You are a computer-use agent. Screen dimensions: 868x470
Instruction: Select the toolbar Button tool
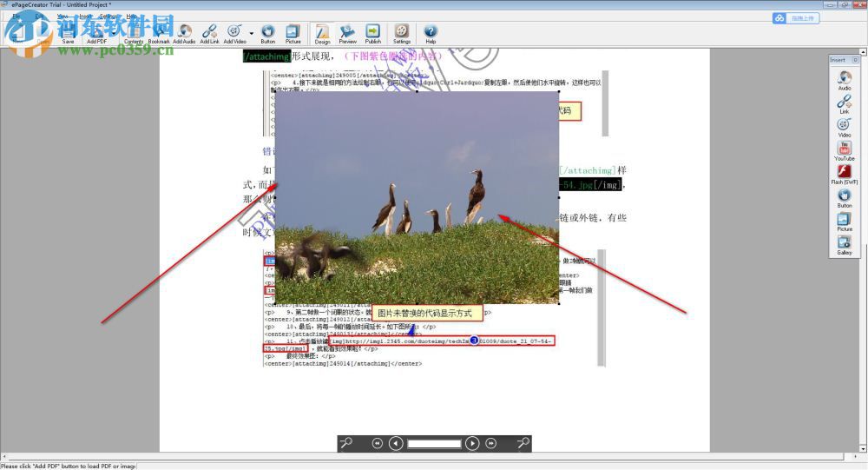point(268,33)
